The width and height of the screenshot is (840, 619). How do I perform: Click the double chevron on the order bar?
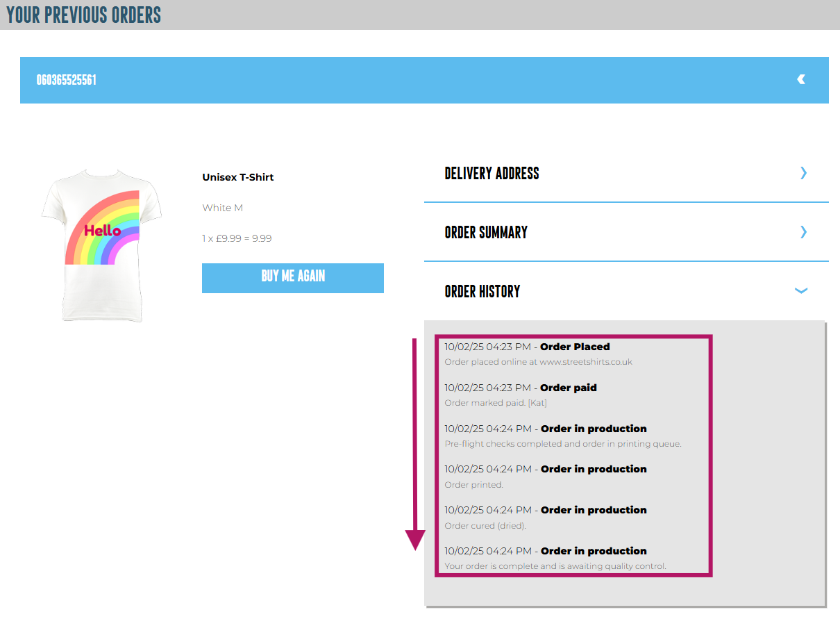click(x=801, y=80)
